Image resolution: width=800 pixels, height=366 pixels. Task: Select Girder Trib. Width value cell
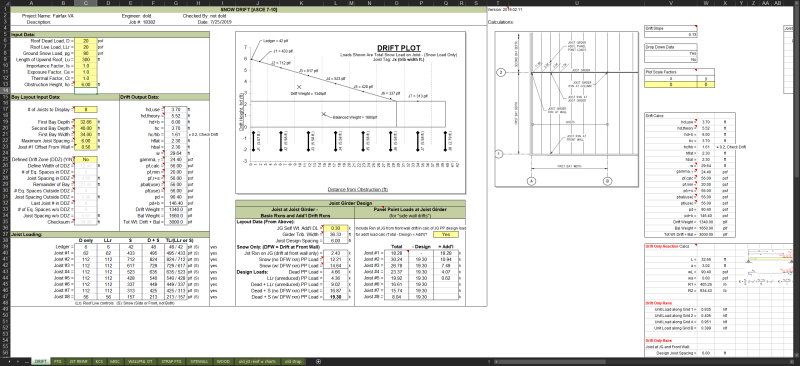(x=336, y=234)
